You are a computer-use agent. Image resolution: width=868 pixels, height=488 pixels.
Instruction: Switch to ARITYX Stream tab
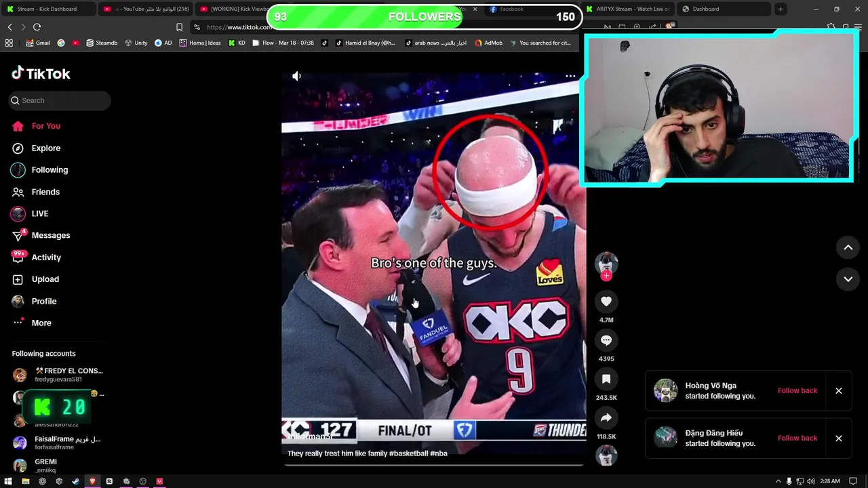(x=627, y=9)
